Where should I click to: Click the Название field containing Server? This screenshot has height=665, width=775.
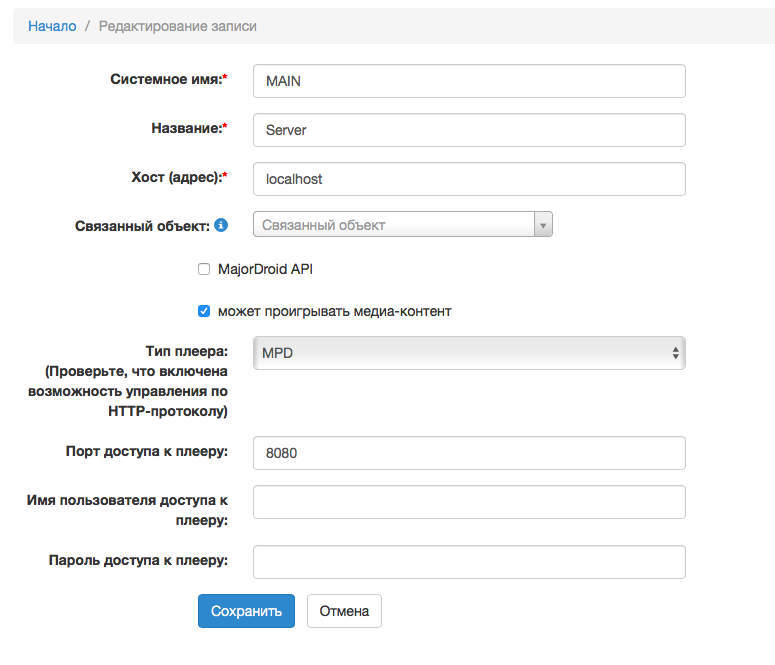click(x=469, y=130)
